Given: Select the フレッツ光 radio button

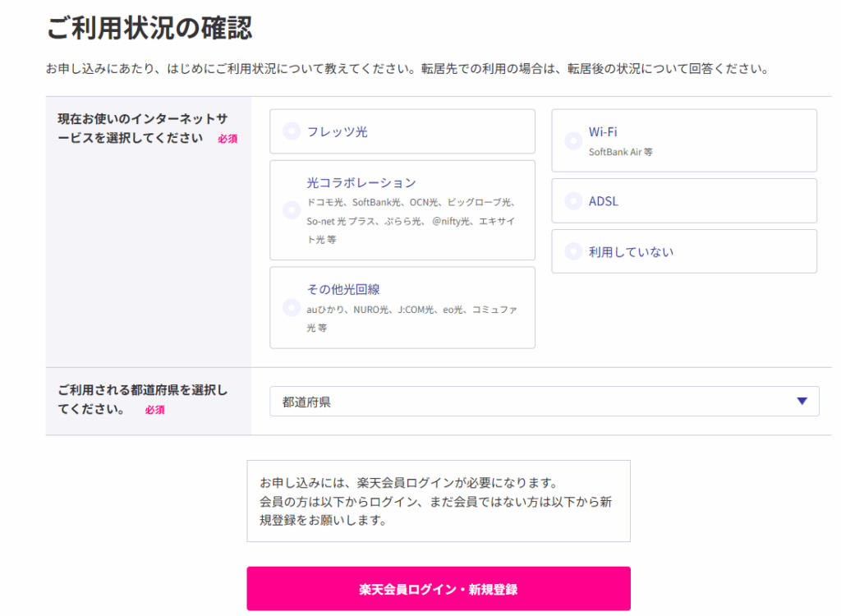Looking at the screenshot, I should click(x=289, y=131).
